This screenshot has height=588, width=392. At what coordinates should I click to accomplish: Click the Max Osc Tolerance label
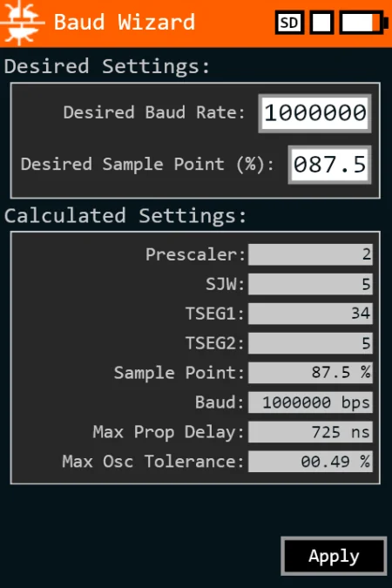153,462
